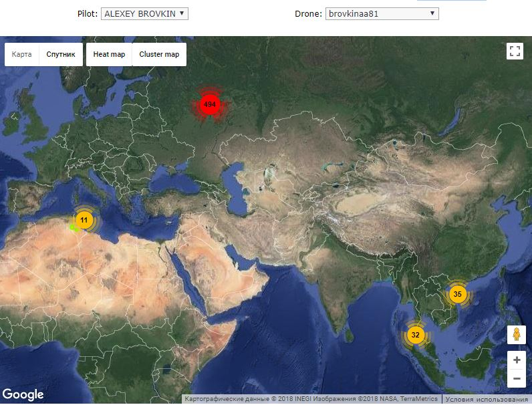Viewport: 532px width, 405px height.
Task: Open the yellow 35 cluster marker
Action: click(x=457, y=294)
